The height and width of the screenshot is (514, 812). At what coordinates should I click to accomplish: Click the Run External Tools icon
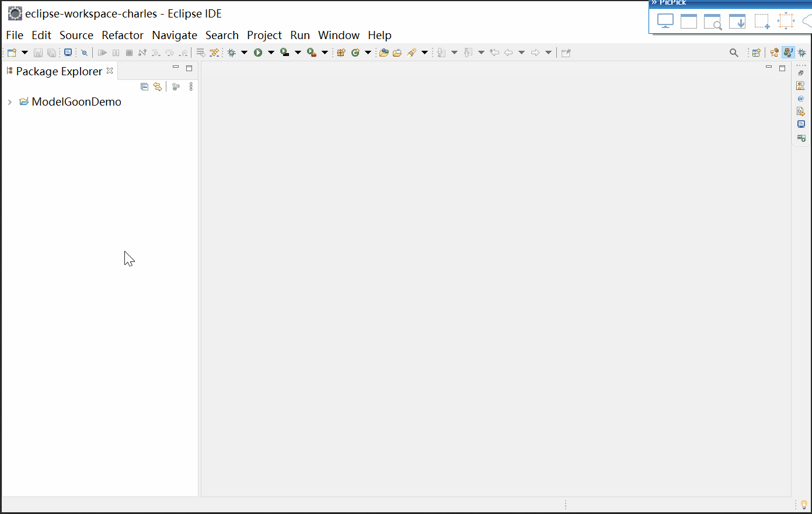[x=312, y=53]
